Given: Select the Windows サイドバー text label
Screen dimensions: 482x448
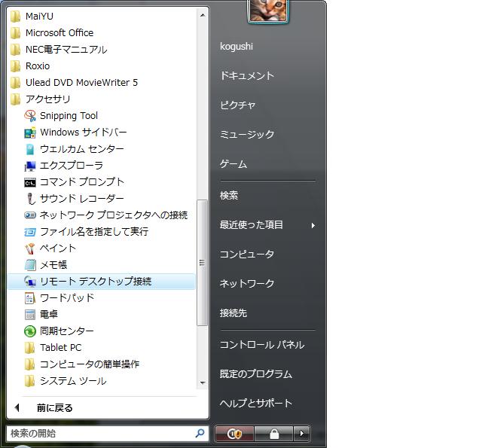Looking at the screenshot, I should coord(84,133).
